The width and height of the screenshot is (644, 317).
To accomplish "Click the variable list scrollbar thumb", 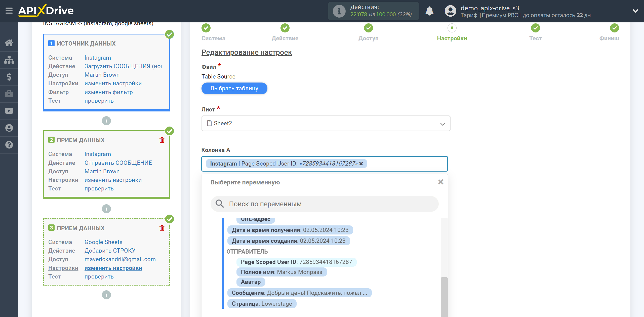I will [x=444, y=297].
